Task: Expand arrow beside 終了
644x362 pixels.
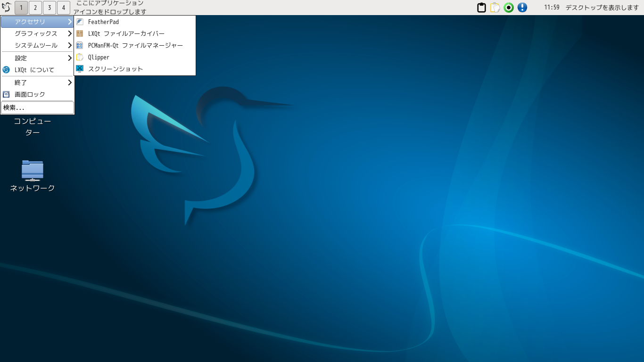Action: (70, 82)
